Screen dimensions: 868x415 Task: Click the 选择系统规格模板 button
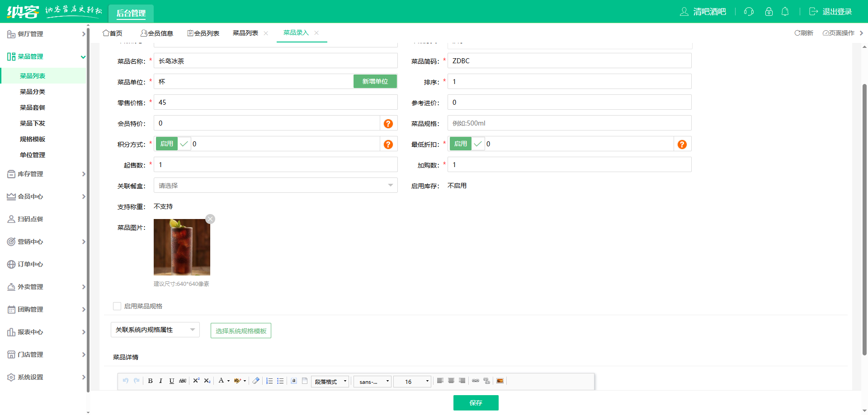[241, 330]
